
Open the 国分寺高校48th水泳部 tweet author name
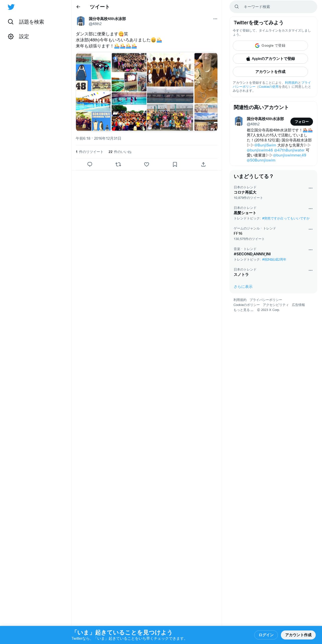(x=107, y=19)
